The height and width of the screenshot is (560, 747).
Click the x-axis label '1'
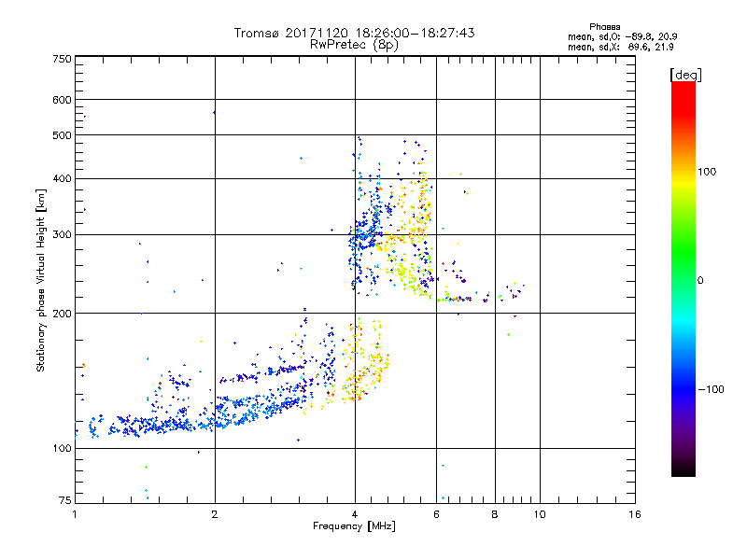pos(75,514)
